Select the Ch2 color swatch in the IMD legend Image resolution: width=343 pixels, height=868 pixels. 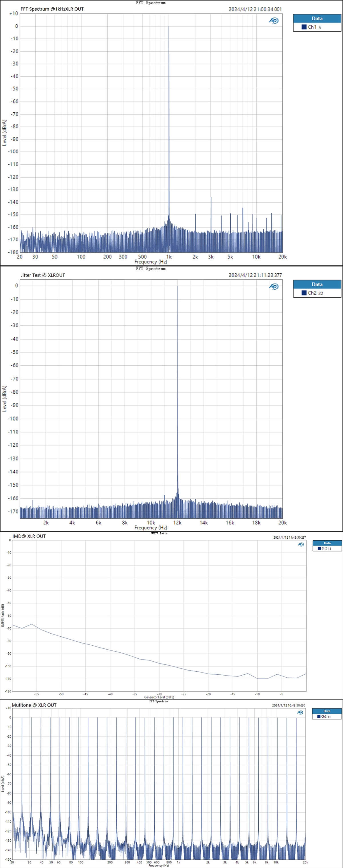(319, 548)
